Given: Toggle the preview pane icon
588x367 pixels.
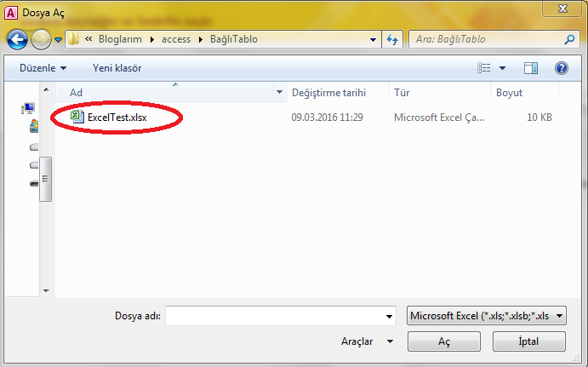Looking at the screenshot, I should pos(531,68).
